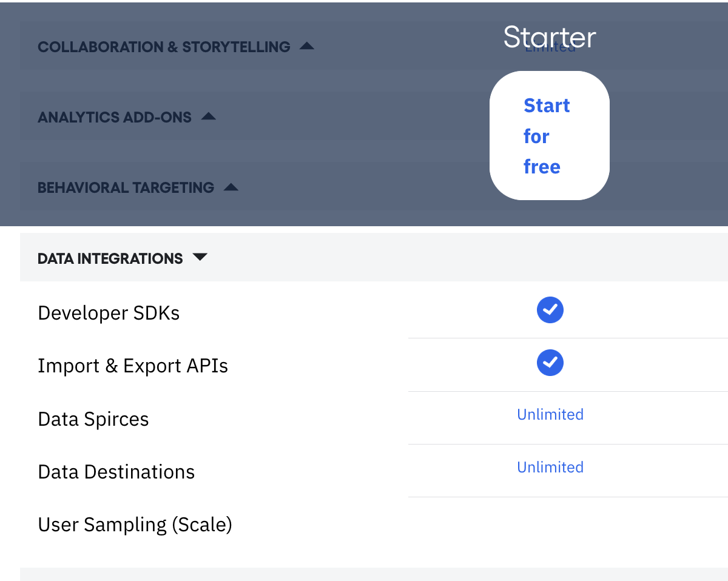This screenshot has height=581, width=728.
Task: Click Unlimited in the Data Destinations row
Action: [x=550, y=468]
